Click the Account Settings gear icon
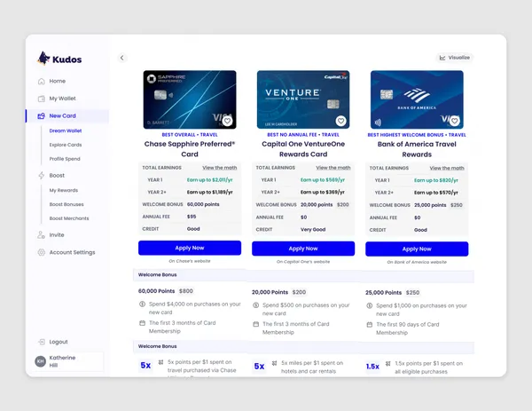 [x=42, y=252]
